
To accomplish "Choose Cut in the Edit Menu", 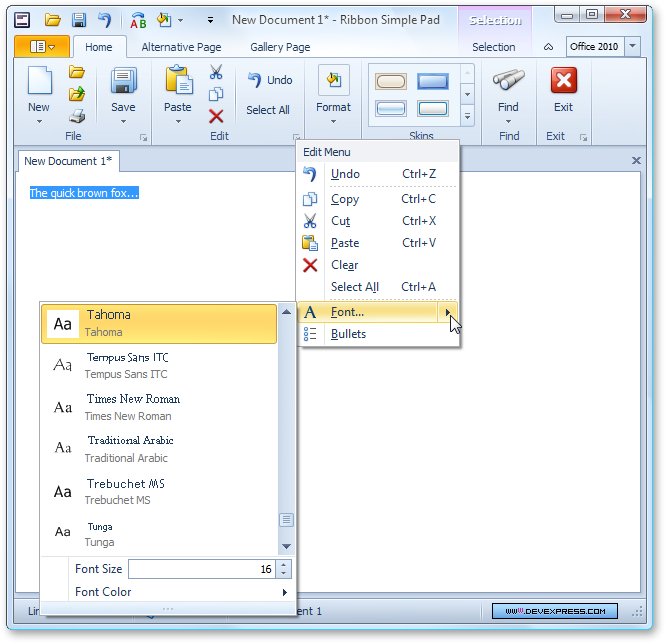I will tap(378, 221).
